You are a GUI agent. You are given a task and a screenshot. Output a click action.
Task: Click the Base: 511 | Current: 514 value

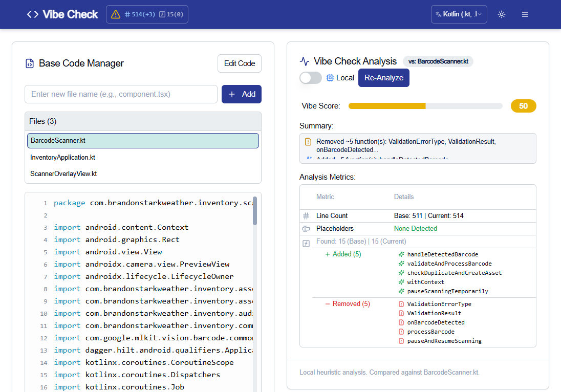[428, 215]
